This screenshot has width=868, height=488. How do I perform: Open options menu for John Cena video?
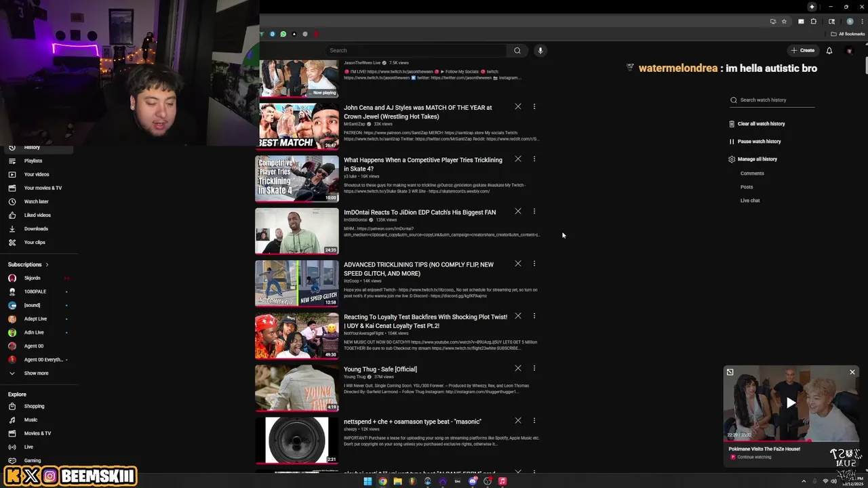pos(534,106)
